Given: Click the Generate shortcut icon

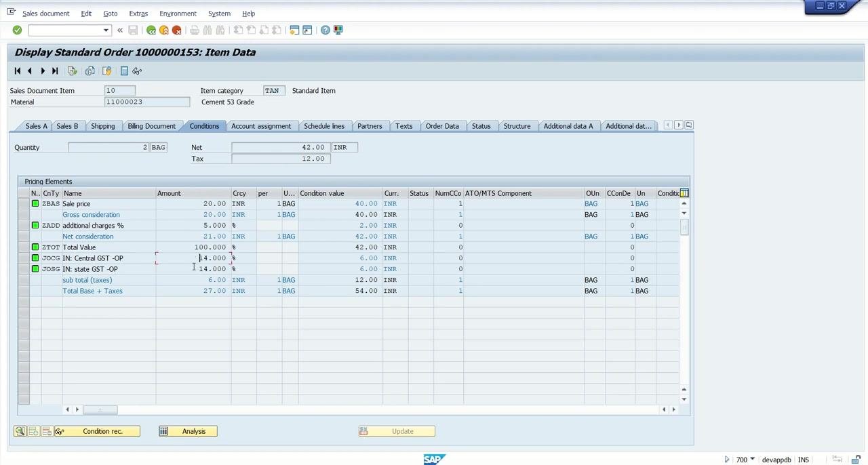Looking at the screenshot, I should [x=307, y=30].
